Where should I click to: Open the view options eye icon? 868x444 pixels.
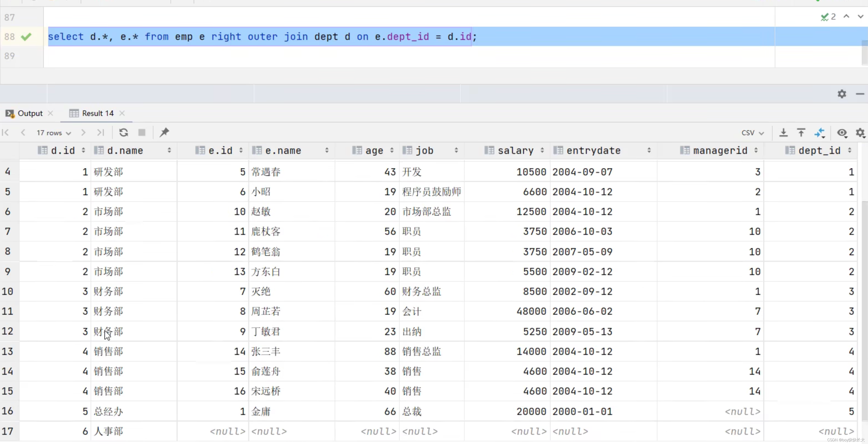[842, 133]
